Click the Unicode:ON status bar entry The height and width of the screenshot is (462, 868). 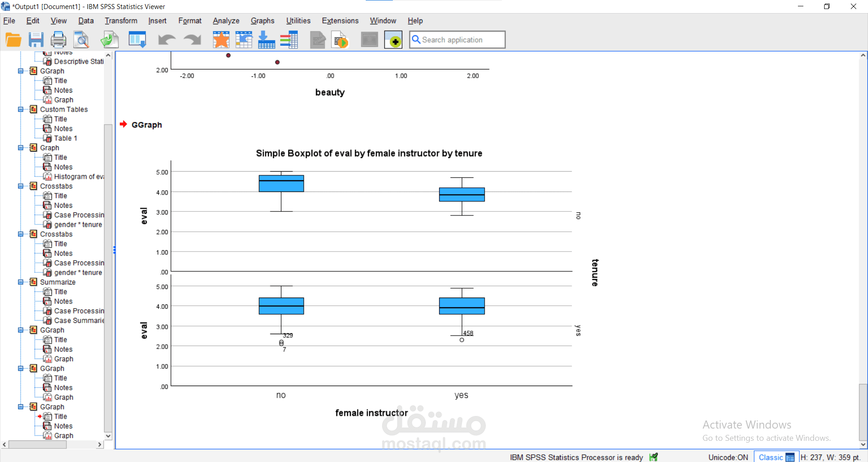pos(728,457)
